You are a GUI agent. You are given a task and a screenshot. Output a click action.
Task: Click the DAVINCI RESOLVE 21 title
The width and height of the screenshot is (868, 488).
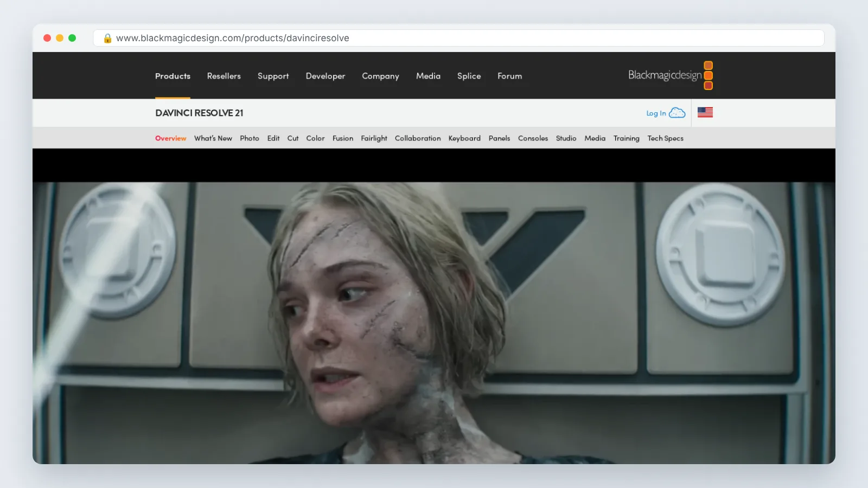(x=199, y=113)
